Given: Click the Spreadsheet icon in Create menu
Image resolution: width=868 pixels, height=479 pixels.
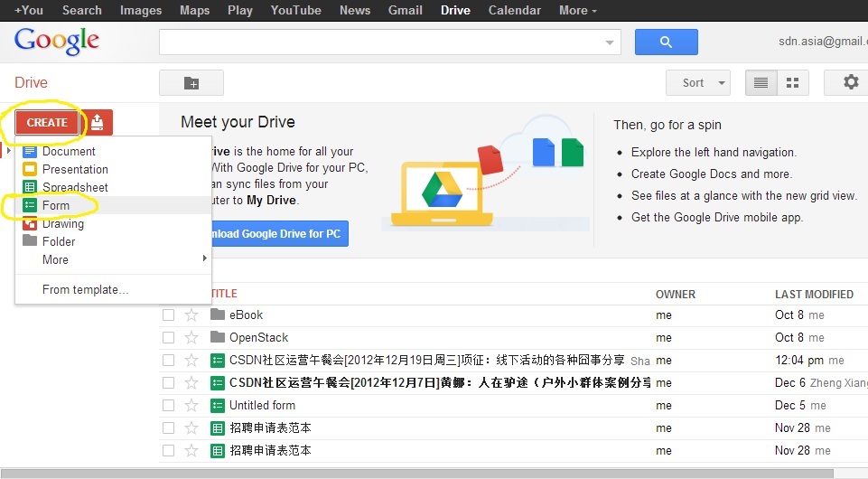Looking at the screenshot, I should point(30,187).
